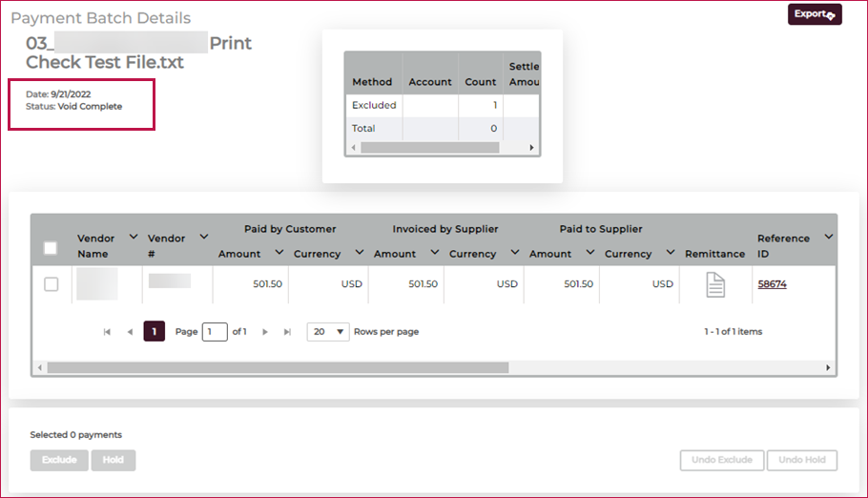The image size is (868, 498).
Task: Open Paid by Customer Currency column chevron
Action: point(360,252)
